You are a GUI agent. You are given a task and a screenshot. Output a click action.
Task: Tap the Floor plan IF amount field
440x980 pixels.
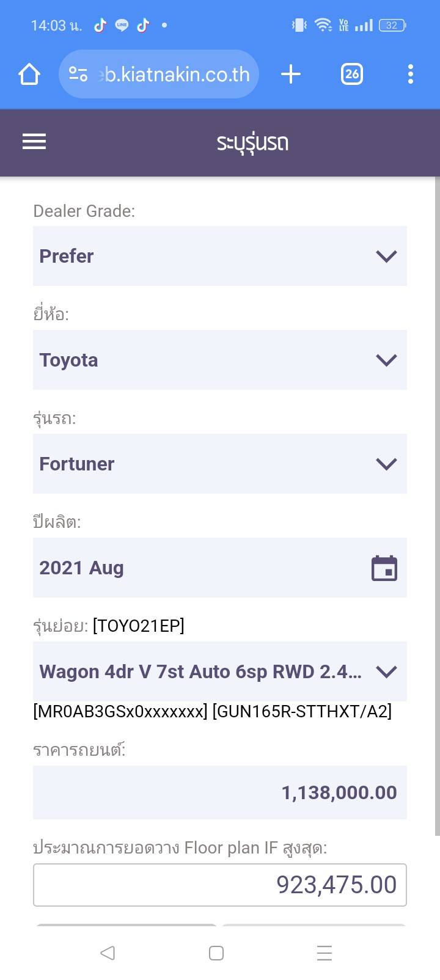pos(220,885)
